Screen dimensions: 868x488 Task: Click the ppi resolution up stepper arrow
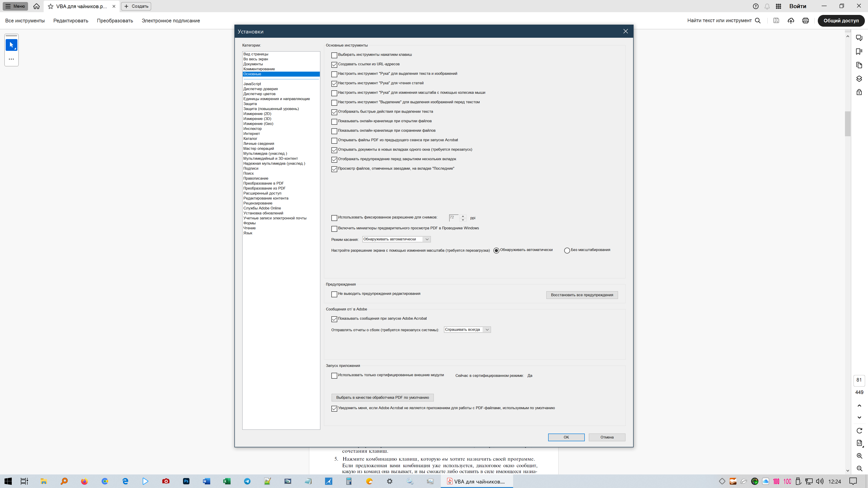click(x=463, y=216)
